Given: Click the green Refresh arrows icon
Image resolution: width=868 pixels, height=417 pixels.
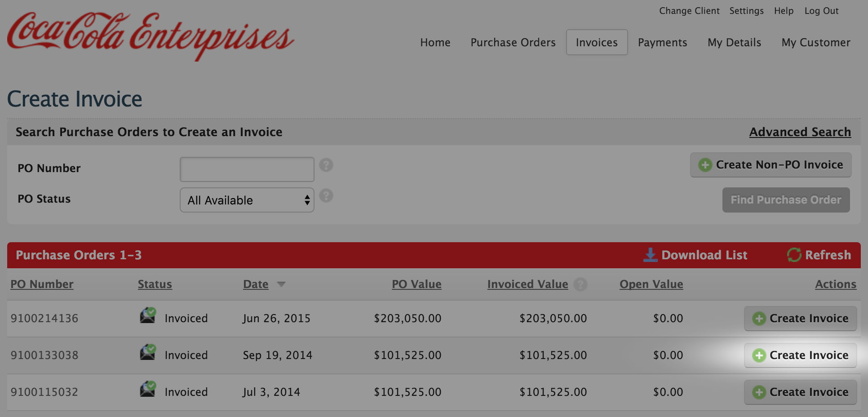Looking at the screenshot, I should 794,255.
